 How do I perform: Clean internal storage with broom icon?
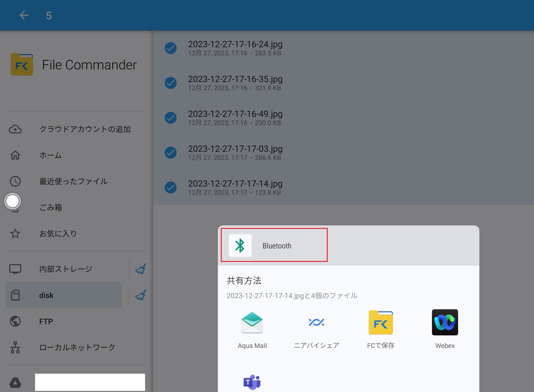tap(141, 269)
